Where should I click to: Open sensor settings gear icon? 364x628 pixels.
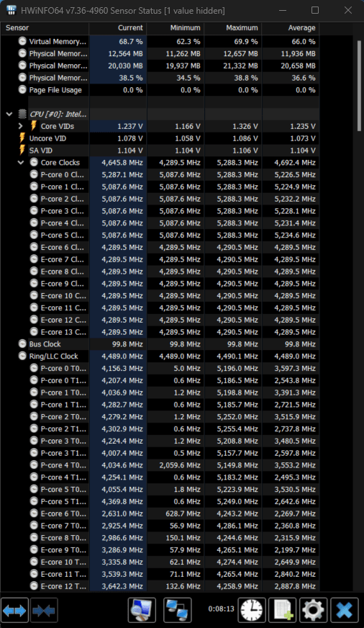pyautogui.click(x=313, y=610)
